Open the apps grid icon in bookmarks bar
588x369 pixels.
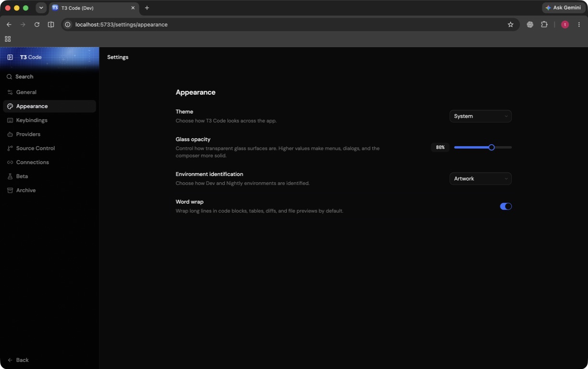coord(8,39)
